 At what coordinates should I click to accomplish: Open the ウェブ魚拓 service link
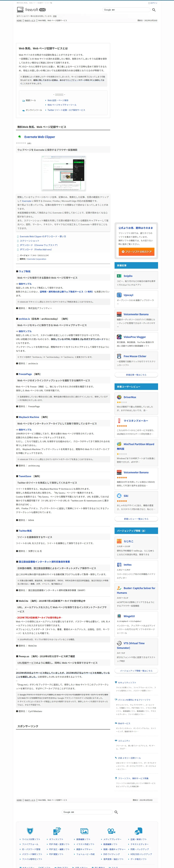24,271
